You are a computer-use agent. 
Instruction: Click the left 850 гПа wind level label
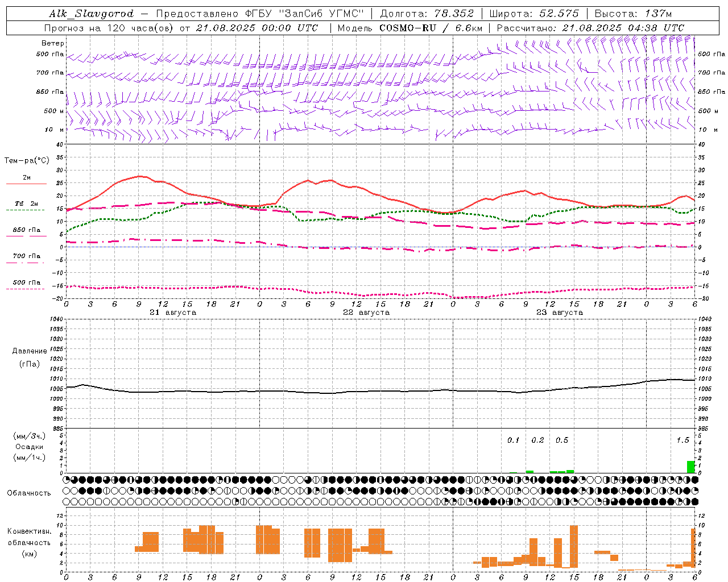50,92
